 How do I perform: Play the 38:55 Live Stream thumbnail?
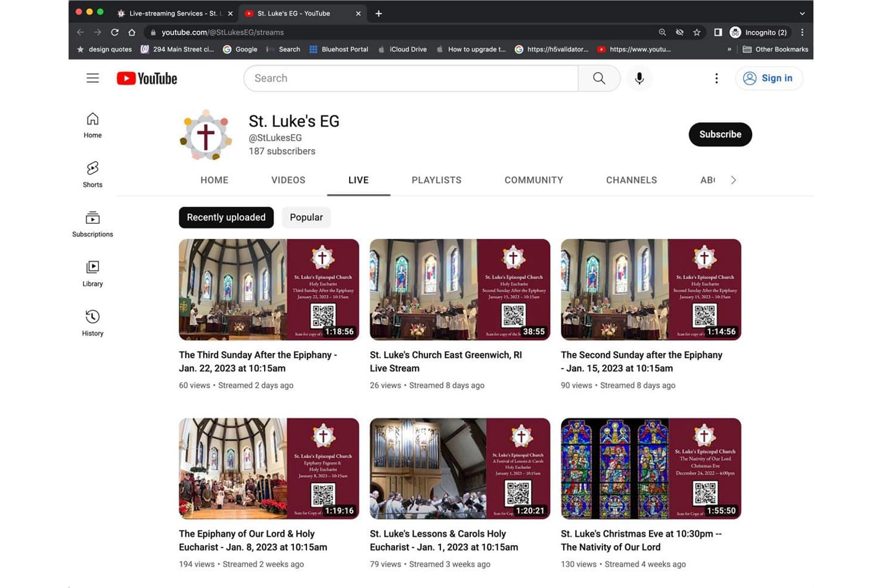460,290
